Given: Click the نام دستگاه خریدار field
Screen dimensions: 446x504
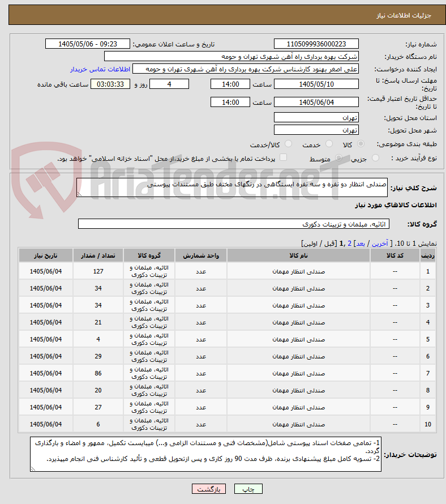Looking at the screenshot, I should pos(231,57).
